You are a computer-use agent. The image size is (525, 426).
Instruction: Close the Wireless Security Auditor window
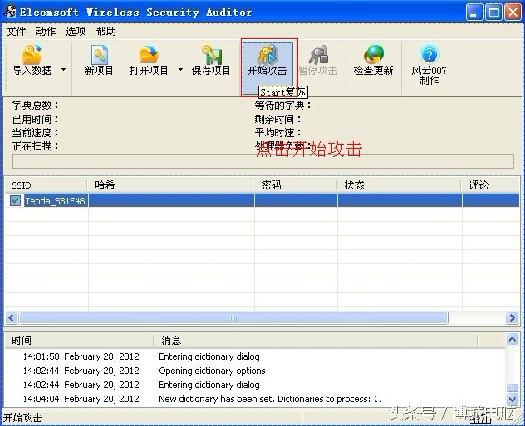(513, 12)
